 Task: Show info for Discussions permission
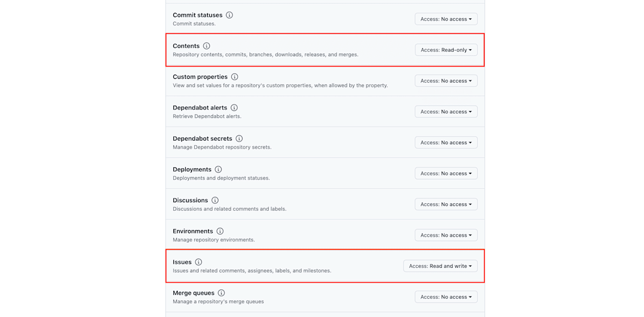(x=215, y=200)
